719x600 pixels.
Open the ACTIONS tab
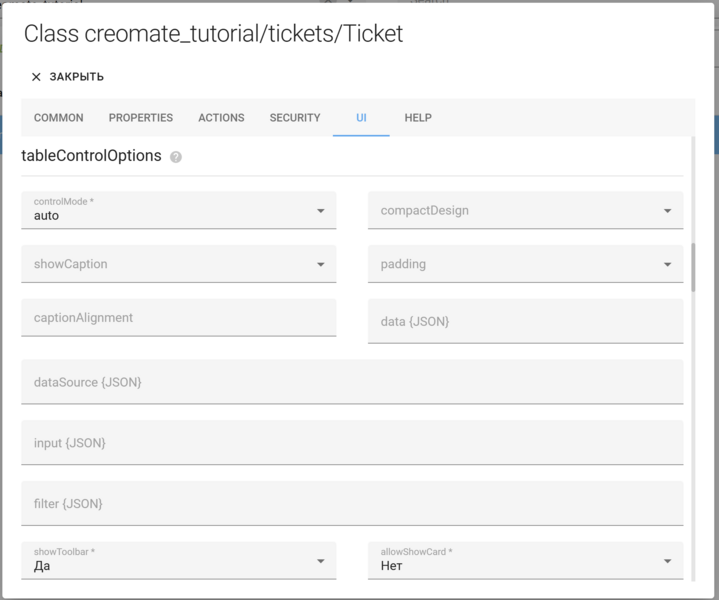221,118
